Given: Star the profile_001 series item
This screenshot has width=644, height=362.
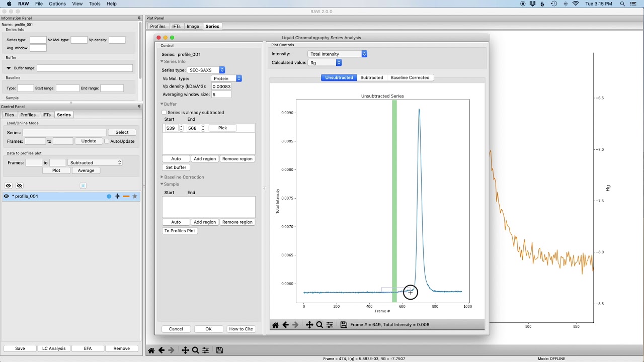Looking at the screenshot, I should point(135,197).
